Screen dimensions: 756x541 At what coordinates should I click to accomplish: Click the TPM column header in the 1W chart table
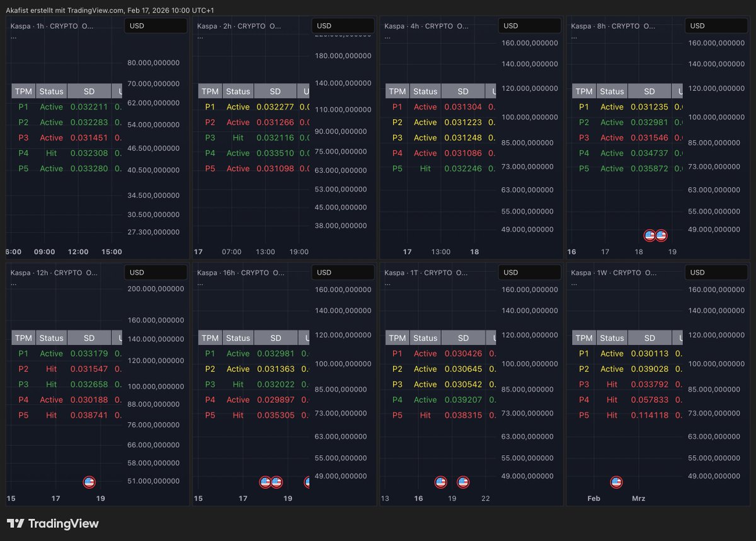pyautogui.click(x=584, y=338)
